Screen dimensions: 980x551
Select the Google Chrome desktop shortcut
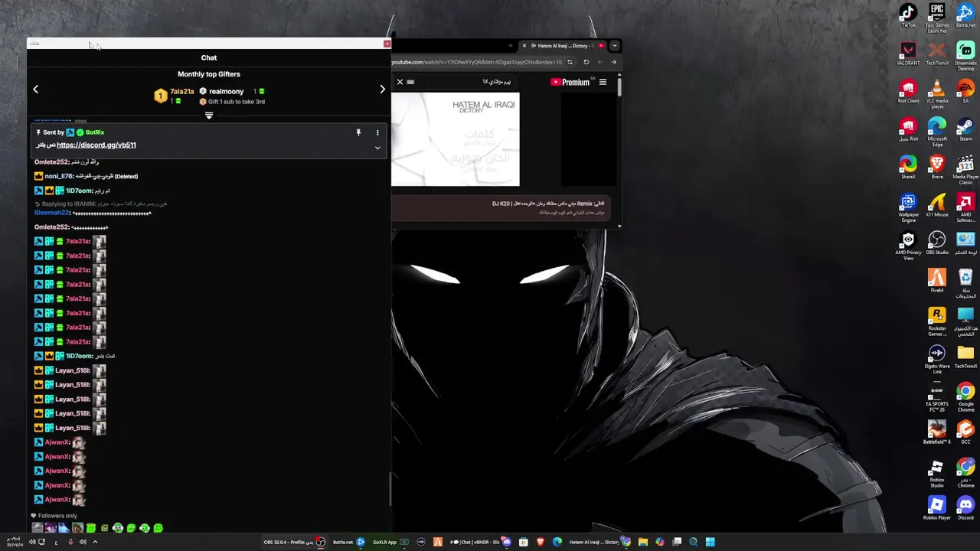(x=965, y=396)
